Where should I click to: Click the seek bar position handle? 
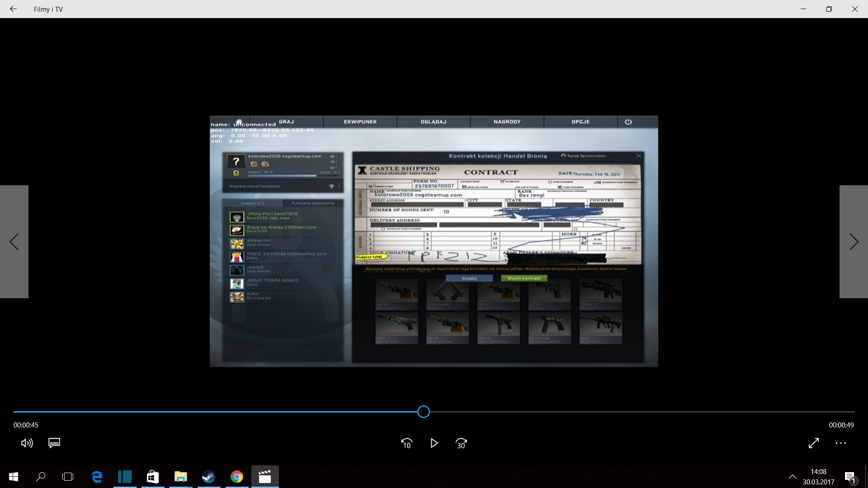[424, 412]
